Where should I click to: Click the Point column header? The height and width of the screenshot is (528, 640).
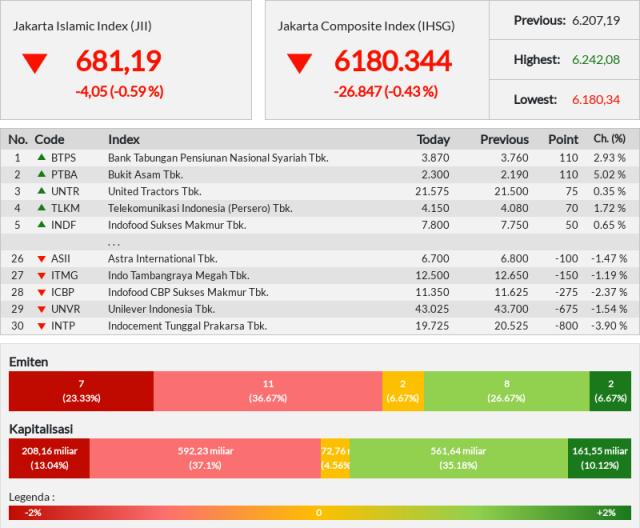[x=563, y=140]
